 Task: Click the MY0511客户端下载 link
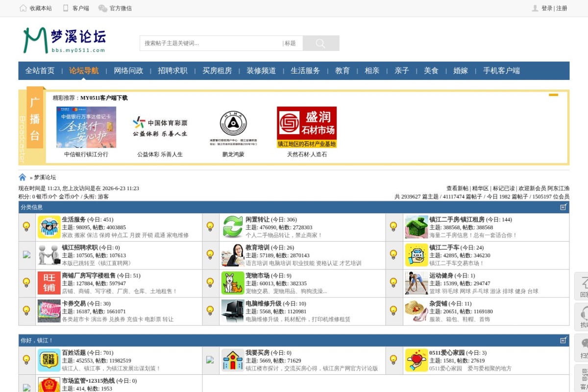tap(104, 98)
